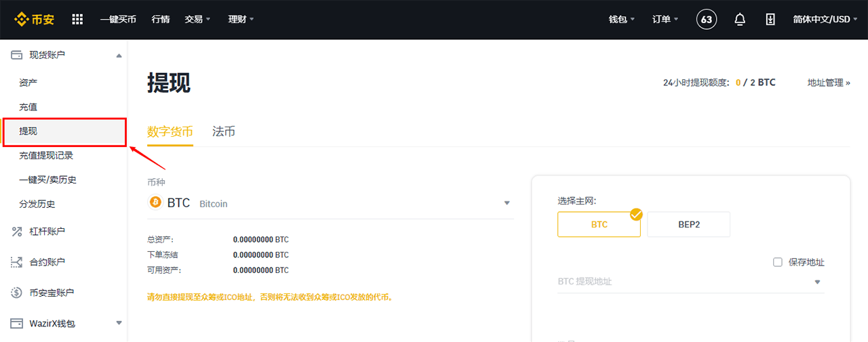This screenshot has width=868, height=342.
Task: Expand the WazirX钱包 section arrow
Action: click(119, 323)
